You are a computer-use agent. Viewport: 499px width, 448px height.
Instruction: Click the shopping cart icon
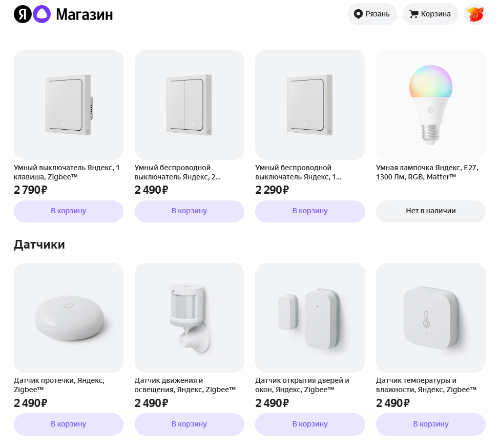(413, 14)
